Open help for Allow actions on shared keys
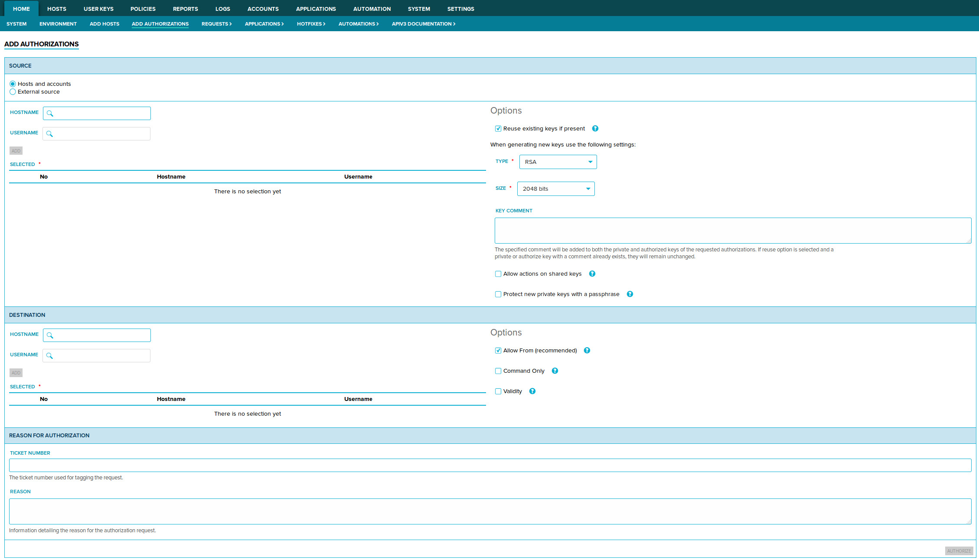The height and width of the screenshot is (560, 979). tap(592, 273)
